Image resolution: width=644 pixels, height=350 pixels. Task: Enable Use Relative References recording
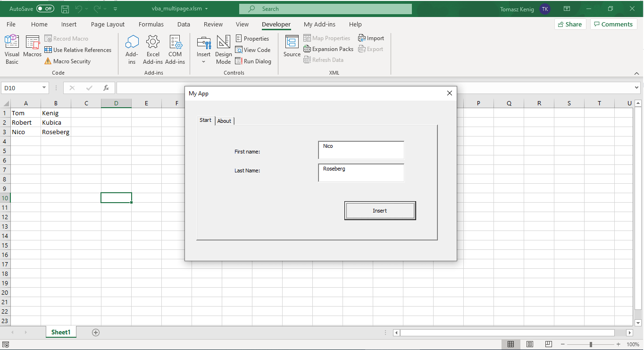[x=78, y=50]
